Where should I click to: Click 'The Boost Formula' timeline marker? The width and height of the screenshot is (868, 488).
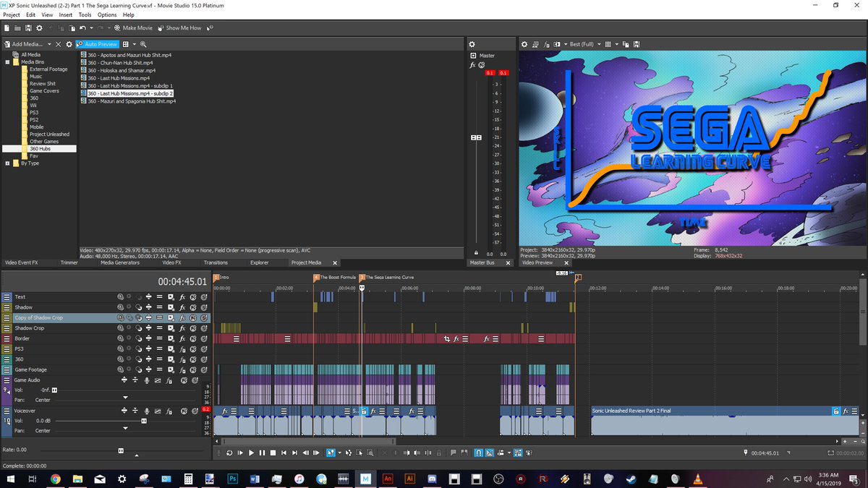[x=335, y=277]
